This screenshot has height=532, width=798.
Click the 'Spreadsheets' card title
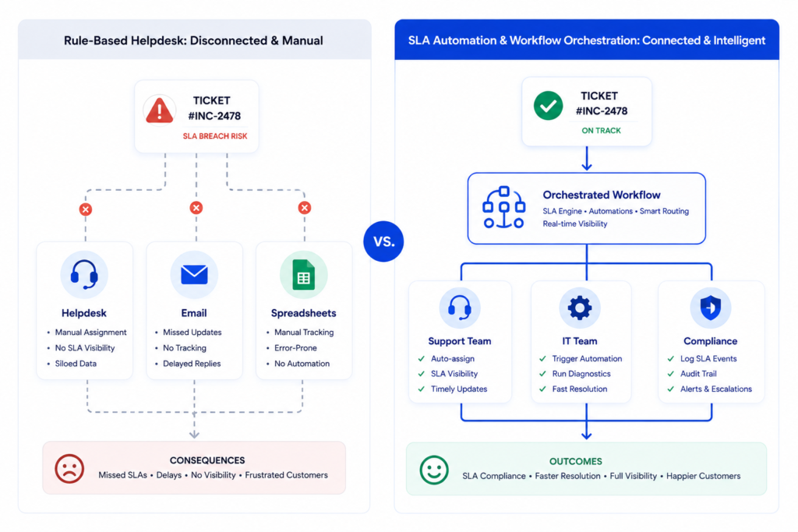(303, 313)
